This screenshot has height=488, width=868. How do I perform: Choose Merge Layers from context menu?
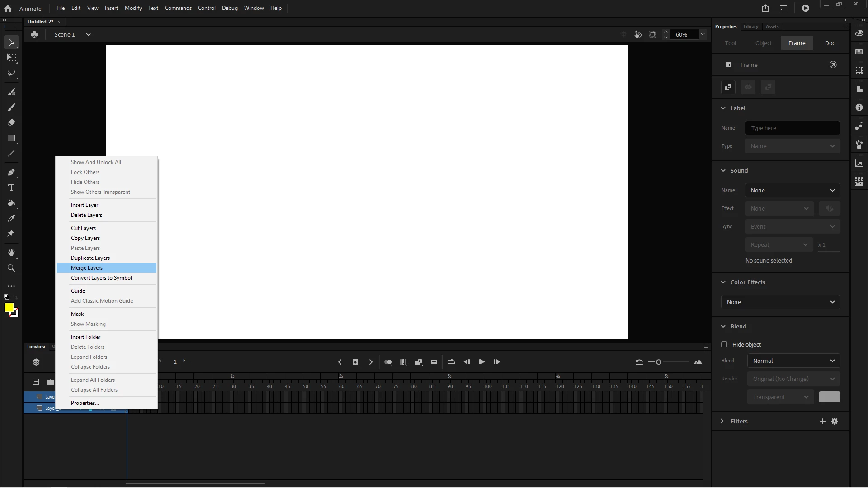click(x=87, y=268)
